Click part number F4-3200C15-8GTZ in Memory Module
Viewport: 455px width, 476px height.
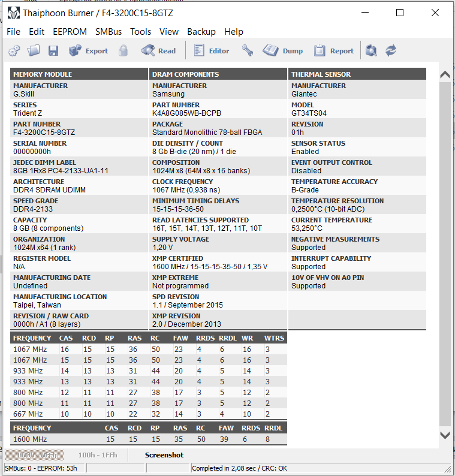click(x=44, y=132)
